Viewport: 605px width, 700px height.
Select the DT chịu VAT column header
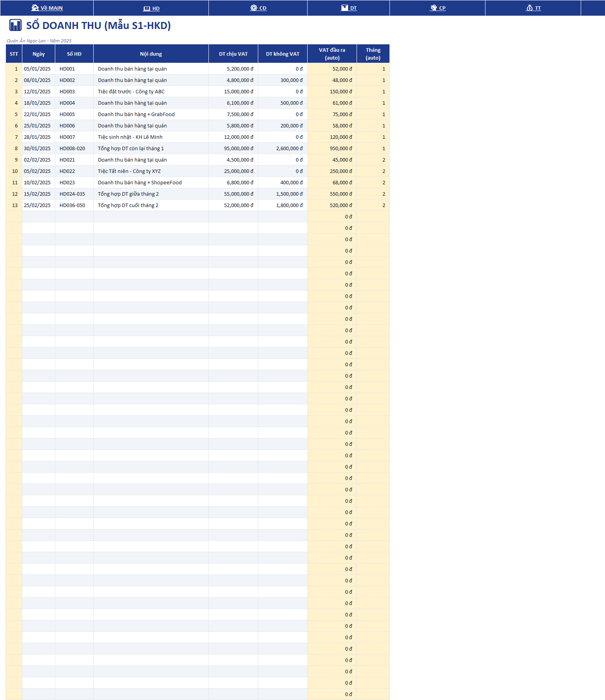233,54
